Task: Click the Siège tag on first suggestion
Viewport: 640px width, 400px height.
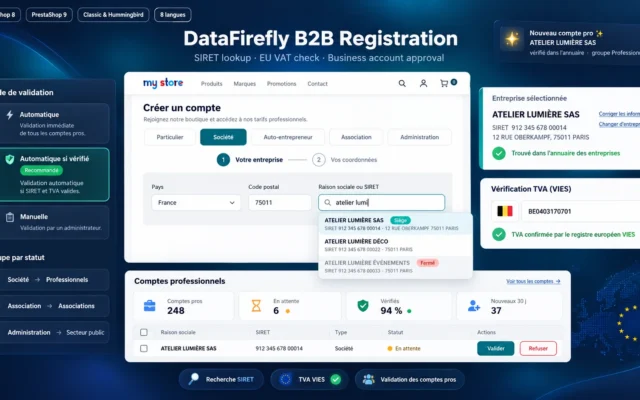Action: [400, 220]
